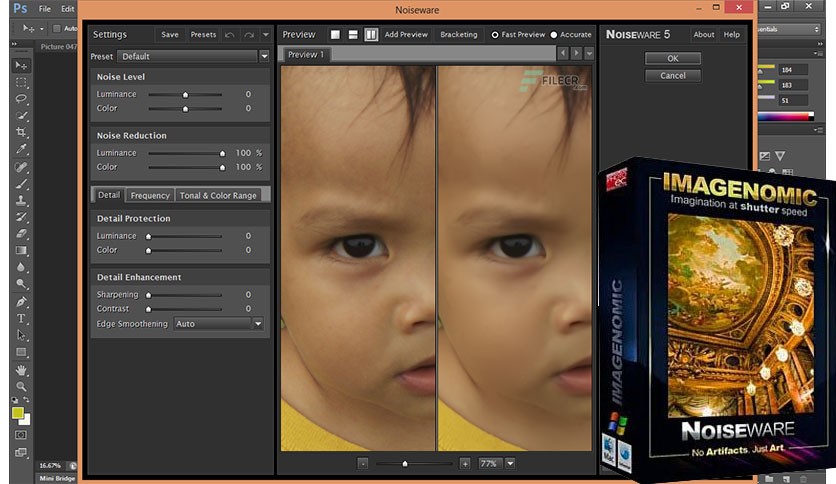Go to next preview tab arrow
Viewport: 836px width, 484px height.
click(576, 53)
